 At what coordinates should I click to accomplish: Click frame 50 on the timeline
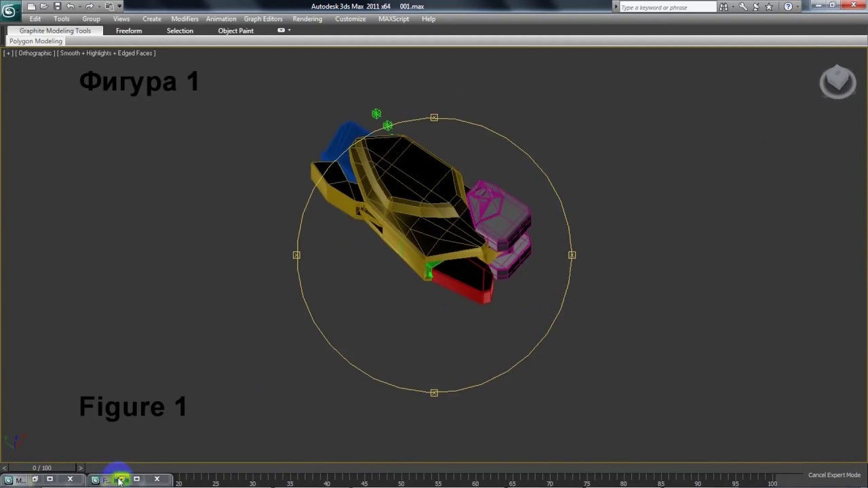point(401,483)
